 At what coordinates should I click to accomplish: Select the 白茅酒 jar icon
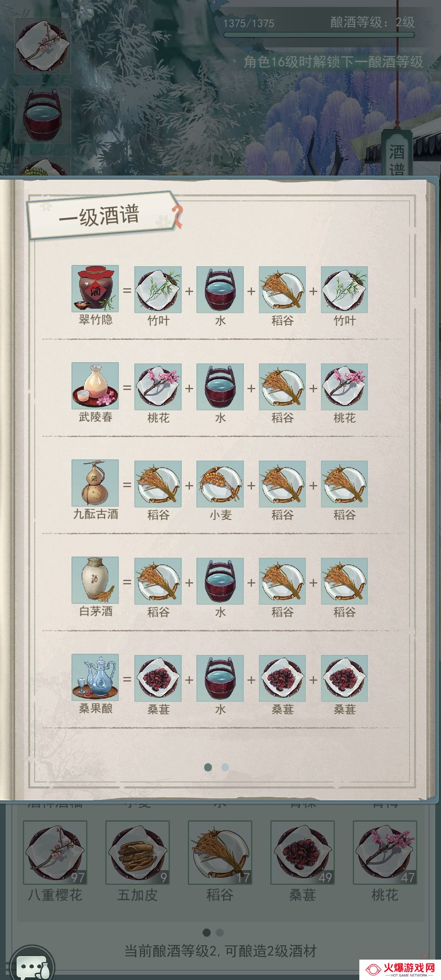[x=95, y=580]
